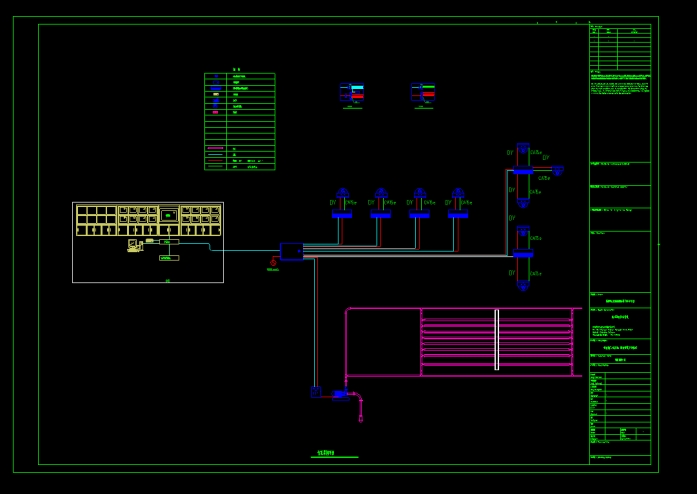697x494 pixels.
Task: Click the red line sample in the legend
Action: [x=215, y=161]
